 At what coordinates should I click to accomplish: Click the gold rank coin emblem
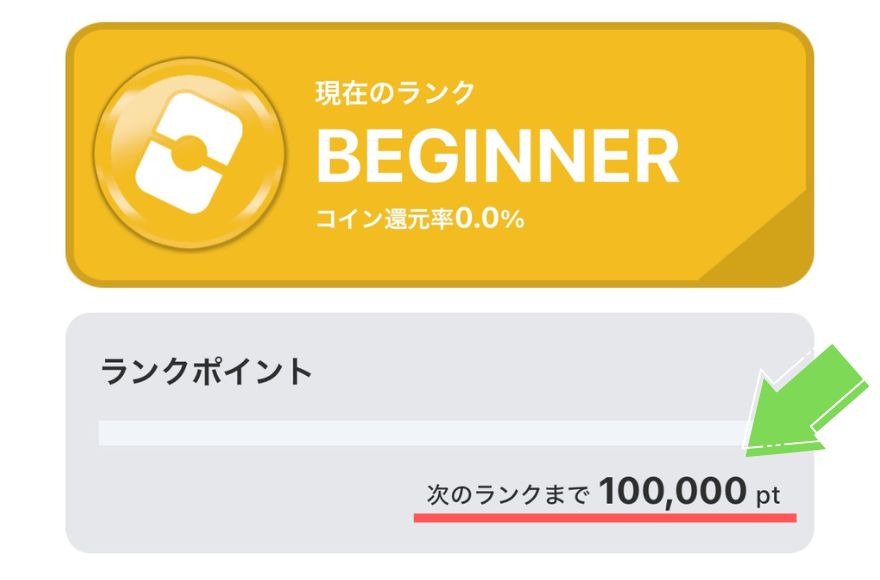[189, 153]
